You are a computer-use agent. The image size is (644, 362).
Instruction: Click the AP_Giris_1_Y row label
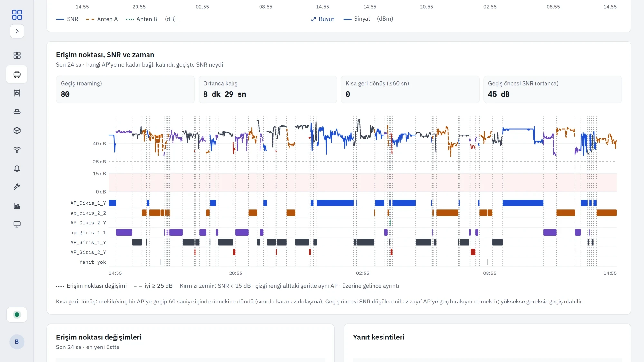[88, 242]
